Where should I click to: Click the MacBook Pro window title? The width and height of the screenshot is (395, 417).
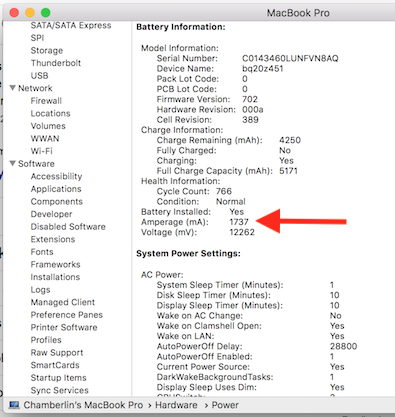(x=298, y=13)
